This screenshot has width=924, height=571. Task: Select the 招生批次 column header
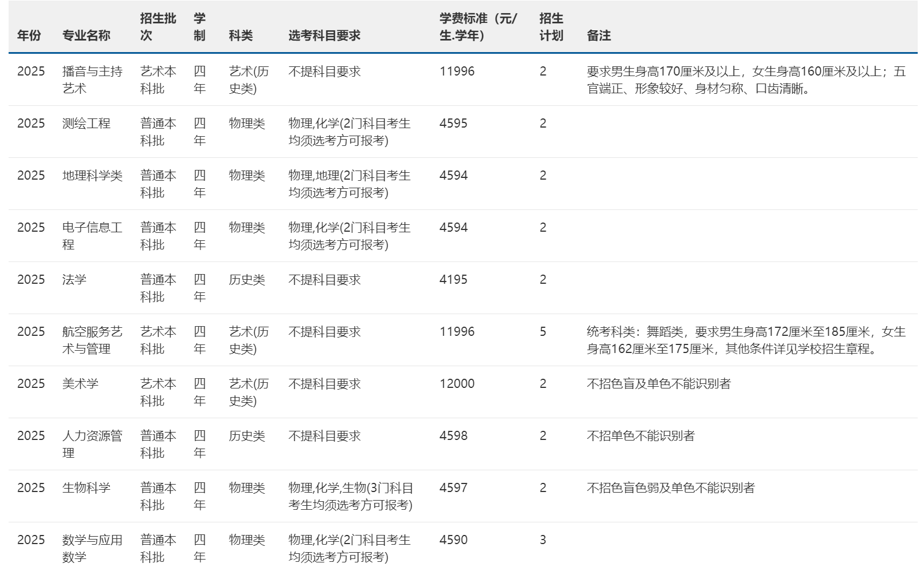pyautogui.click(x=157, y=27)
